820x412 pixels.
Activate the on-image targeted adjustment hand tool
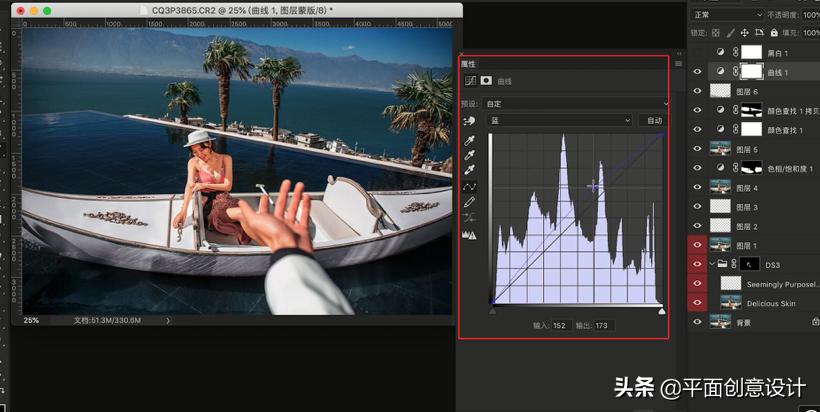[x=469, y=121]
